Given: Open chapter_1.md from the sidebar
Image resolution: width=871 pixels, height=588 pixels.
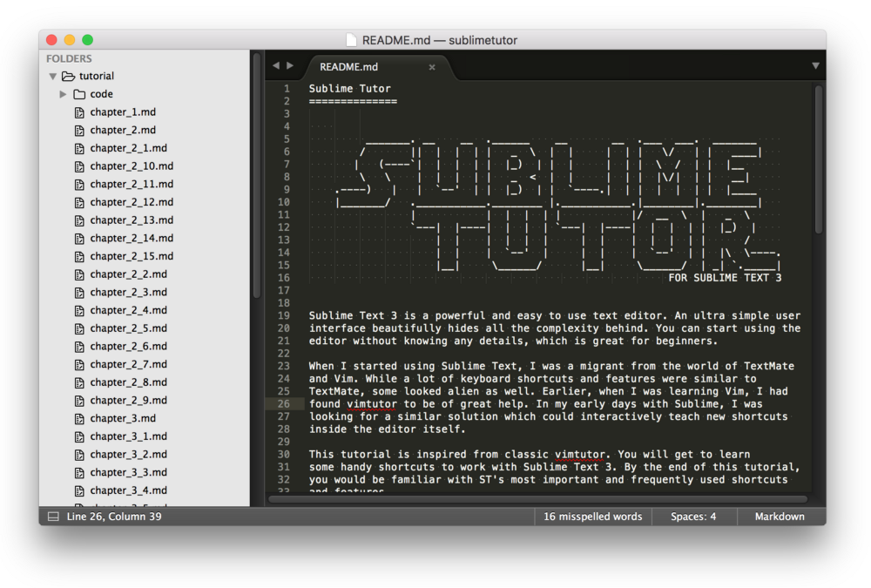Looking at the screenshot, I should click(x=123, y=112).
